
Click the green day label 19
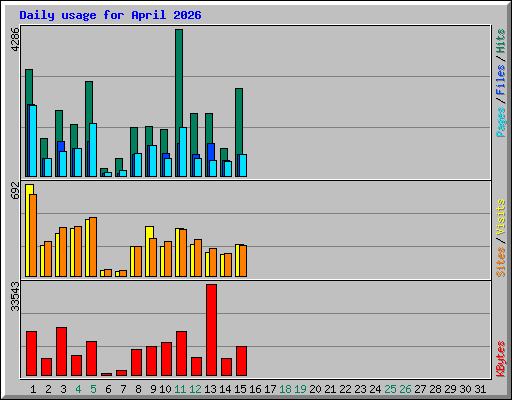300,389
